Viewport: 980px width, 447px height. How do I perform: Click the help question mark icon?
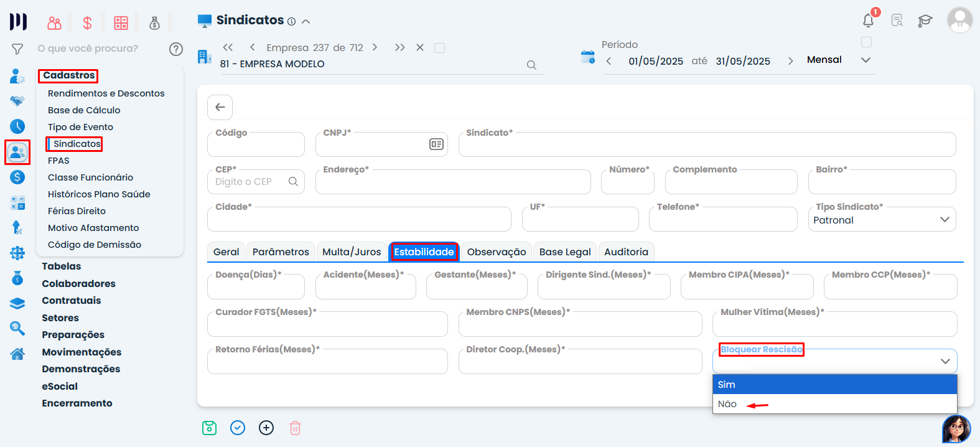coord(176,49)
